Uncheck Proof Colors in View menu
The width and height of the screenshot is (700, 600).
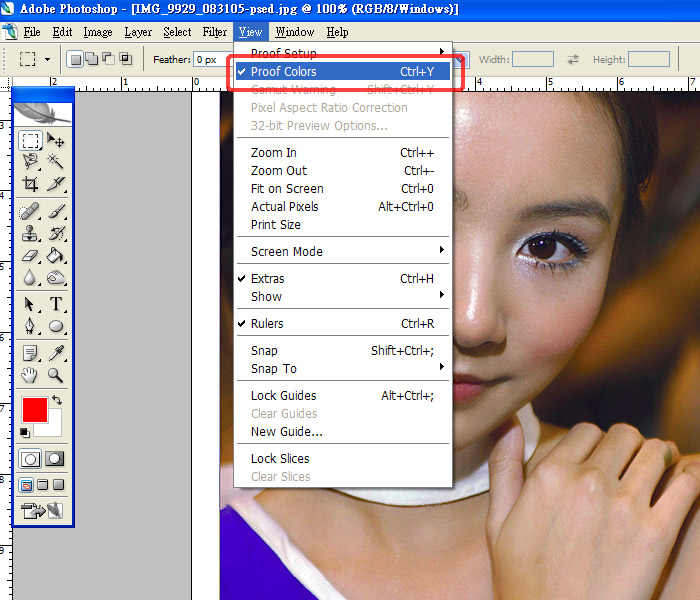283,72
